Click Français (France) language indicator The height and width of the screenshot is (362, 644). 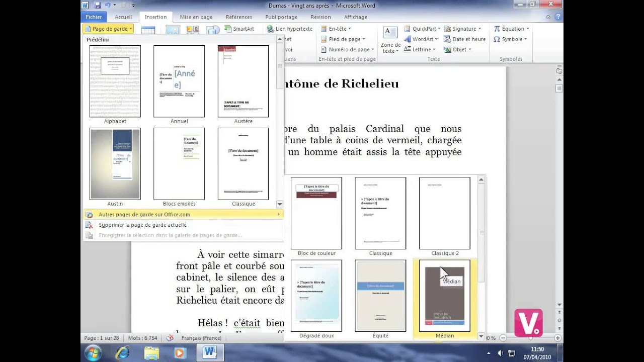tap(201, 338)
